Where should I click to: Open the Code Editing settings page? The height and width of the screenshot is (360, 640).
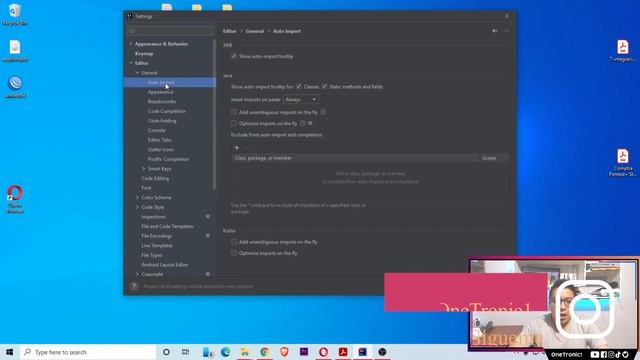(155, 178)
